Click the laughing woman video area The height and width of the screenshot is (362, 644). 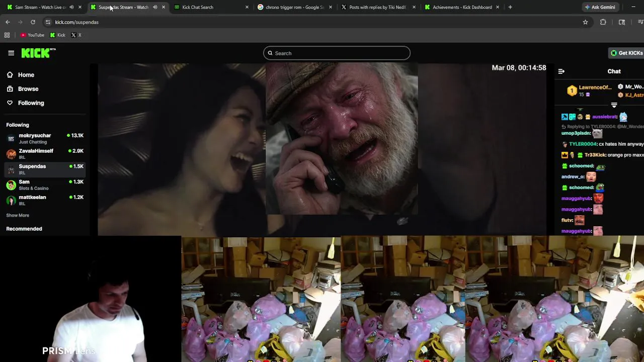182,149
